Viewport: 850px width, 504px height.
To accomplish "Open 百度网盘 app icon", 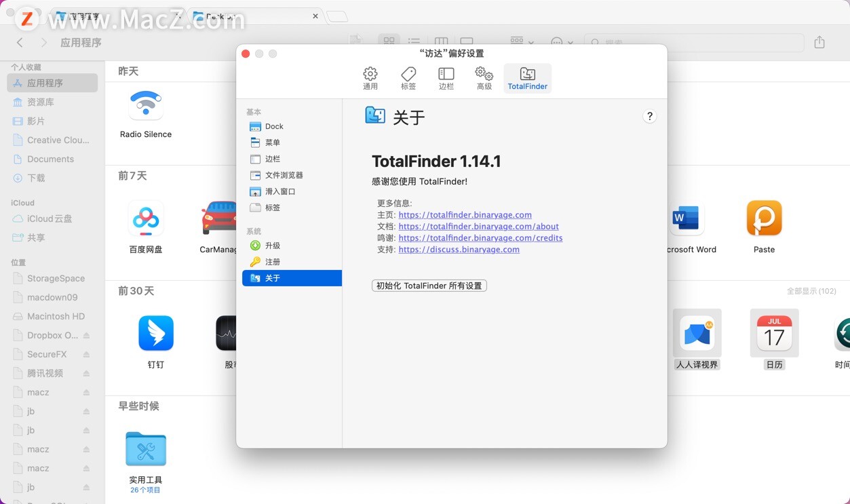I will (146, 218).
